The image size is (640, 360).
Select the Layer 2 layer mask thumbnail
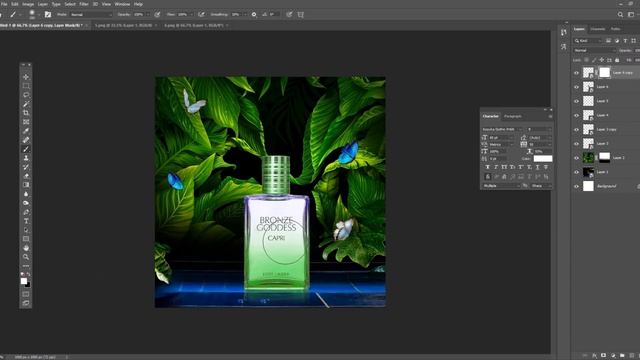click(x=604, y=158)
